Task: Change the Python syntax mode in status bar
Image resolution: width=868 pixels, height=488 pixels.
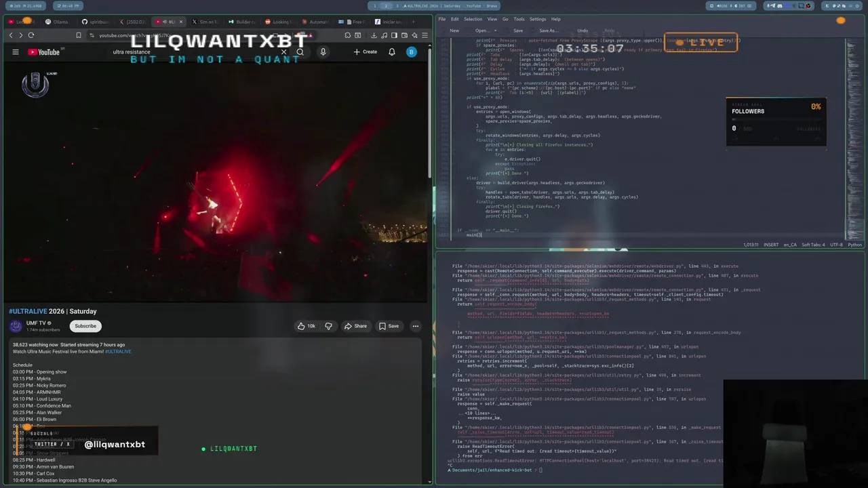Action: point(854,245)
